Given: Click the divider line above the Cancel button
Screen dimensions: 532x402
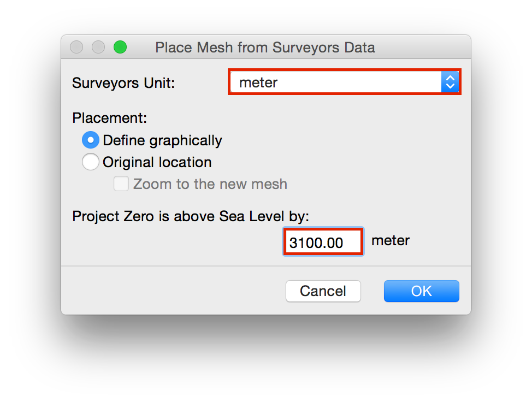Looking at the screenshot, I should 265,266.
